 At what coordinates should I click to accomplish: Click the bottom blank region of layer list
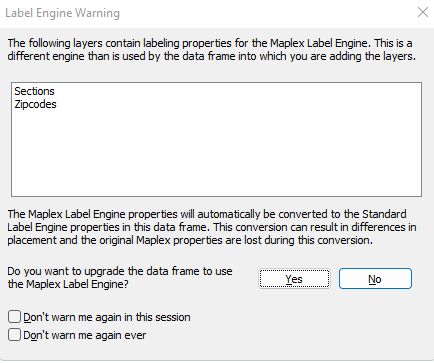(217, 180)
